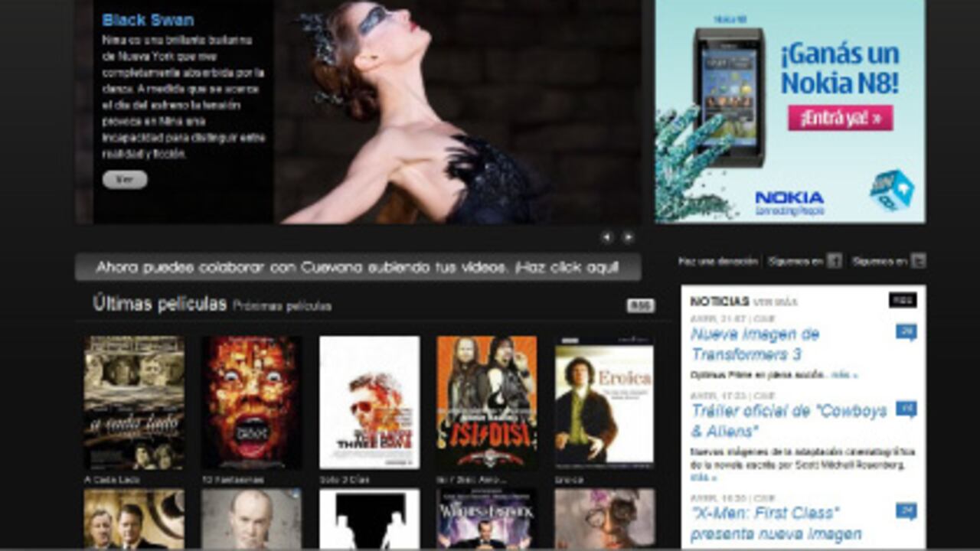Open comments bubble for X-Men First Class news

click(x=906, y=510)
